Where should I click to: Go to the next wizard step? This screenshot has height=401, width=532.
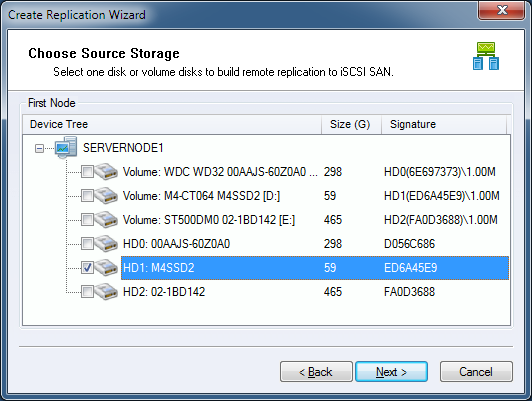point(391,372)
